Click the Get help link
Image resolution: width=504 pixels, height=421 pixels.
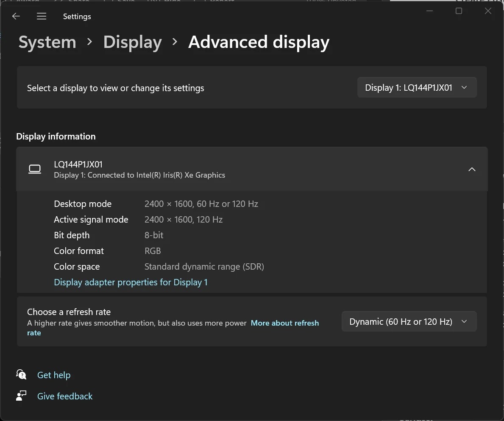point(54,375)
